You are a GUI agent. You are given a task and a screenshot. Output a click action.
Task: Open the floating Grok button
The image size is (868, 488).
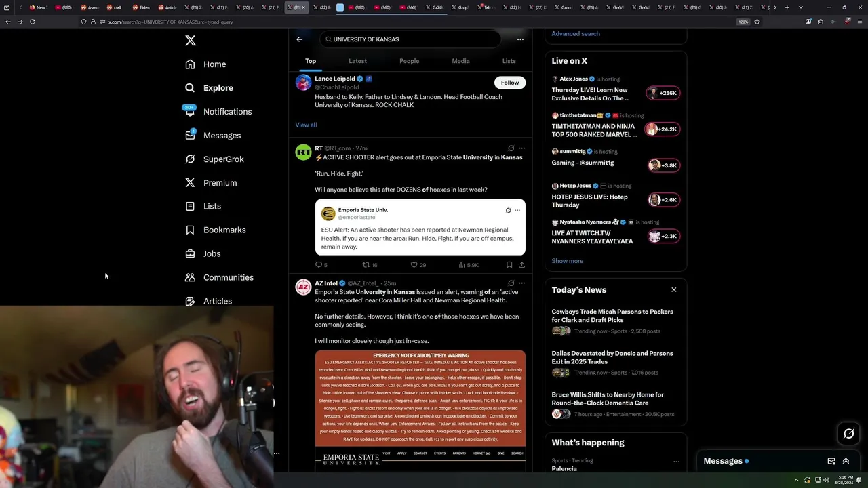pyautogui.click(x=848, y=434)
